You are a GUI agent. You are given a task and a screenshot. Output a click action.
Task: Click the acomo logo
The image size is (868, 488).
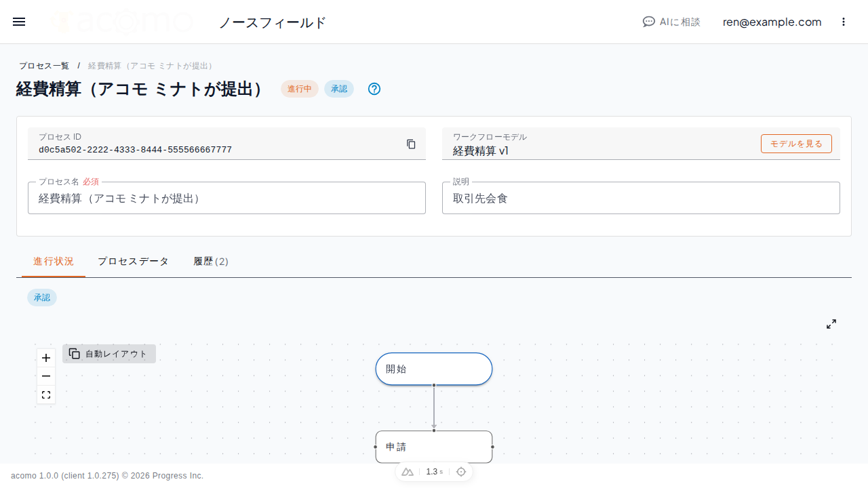(x=122, y=22)
